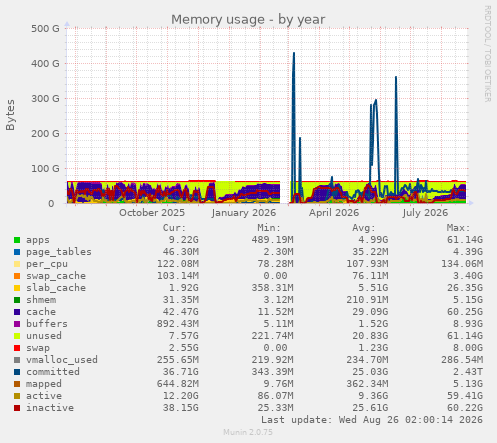
Task: Click the 'Cur:' column header
Action: pos(174,228)
